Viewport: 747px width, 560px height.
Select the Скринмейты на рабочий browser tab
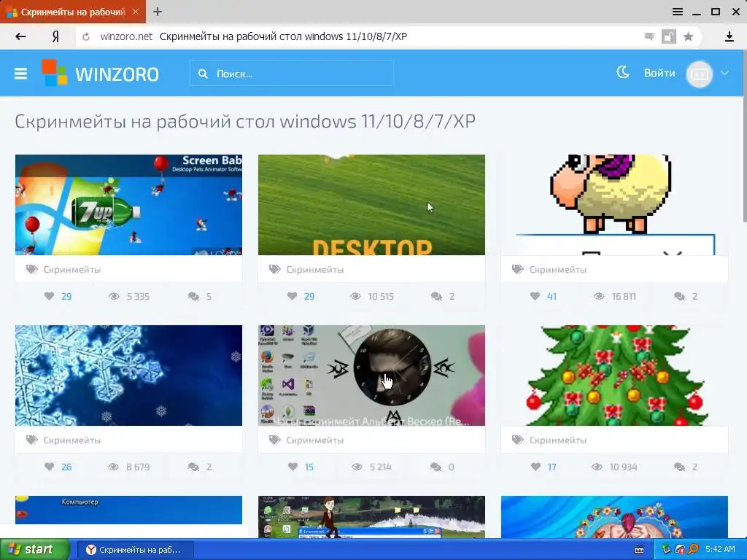coord(73,12)
